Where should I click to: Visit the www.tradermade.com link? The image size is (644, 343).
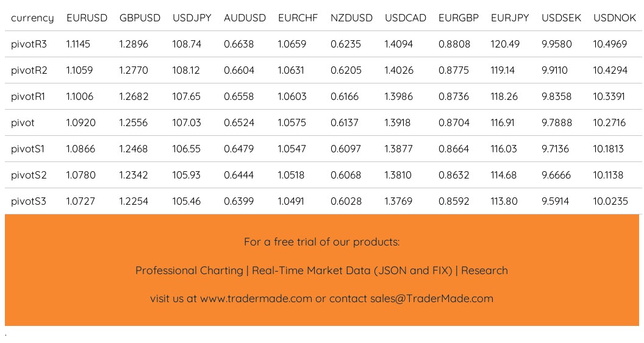click(x=256, y=299)
